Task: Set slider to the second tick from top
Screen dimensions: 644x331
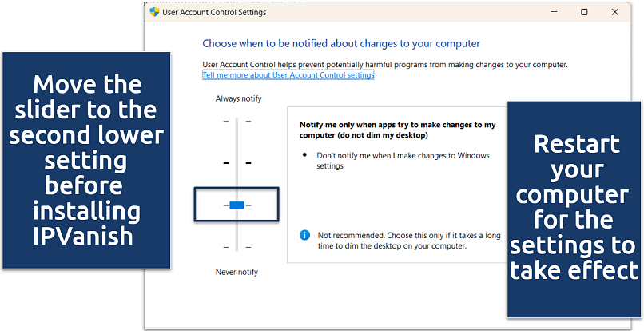Action: (x=237, y=163)
